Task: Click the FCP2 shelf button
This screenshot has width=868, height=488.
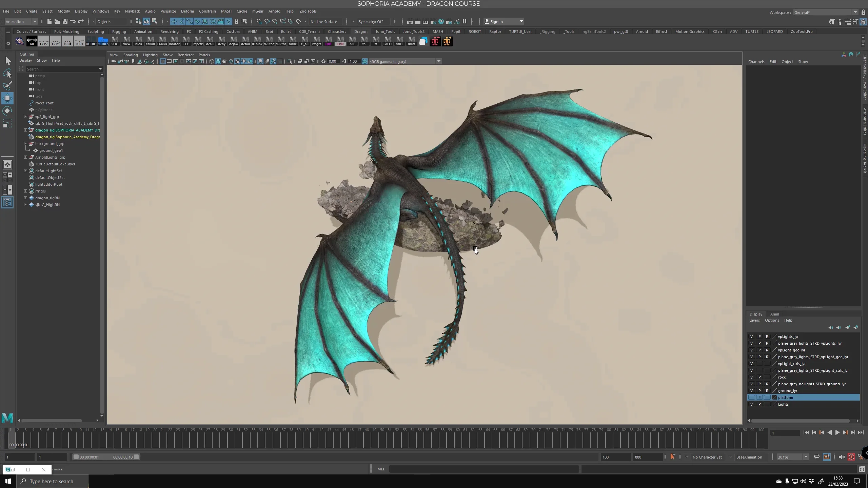Action: (x=44, y=41)
